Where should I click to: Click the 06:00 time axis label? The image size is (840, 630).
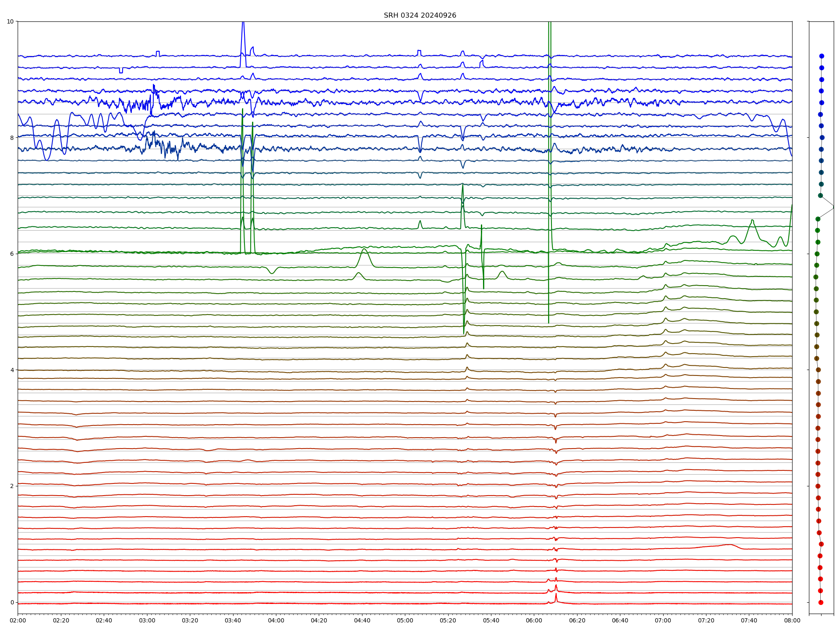tap(534, 620)
